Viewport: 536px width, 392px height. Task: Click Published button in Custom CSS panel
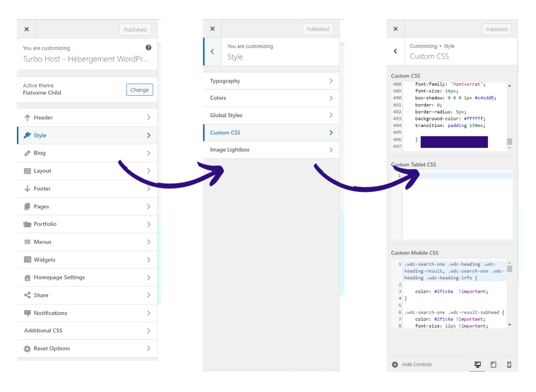497,29
